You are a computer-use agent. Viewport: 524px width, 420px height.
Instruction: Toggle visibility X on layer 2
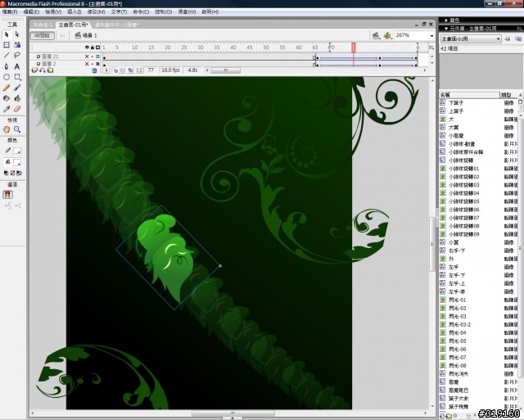pos(87,64)
